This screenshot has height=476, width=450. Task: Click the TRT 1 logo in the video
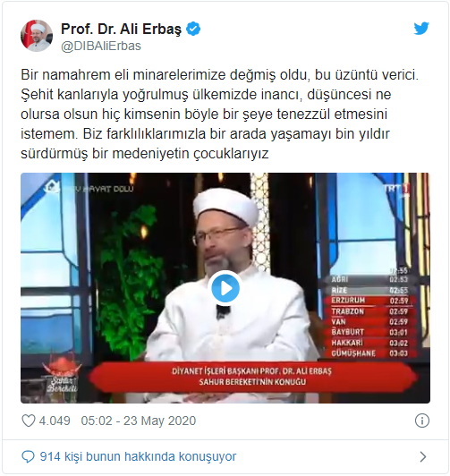[x=396, y=189]
